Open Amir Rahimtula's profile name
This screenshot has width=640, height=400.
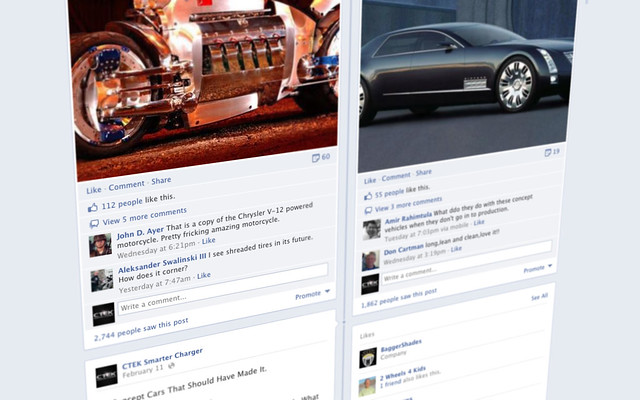click(x=408, y=217)
